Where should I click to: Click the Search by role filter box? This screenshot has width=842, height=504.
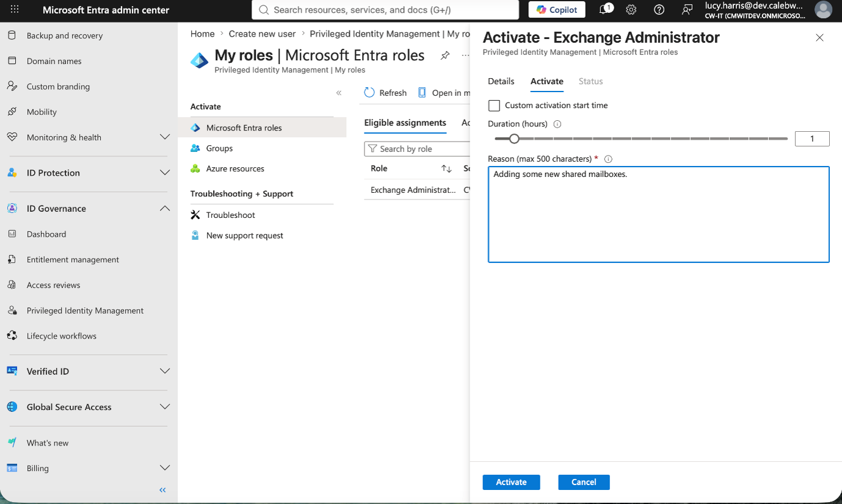417,149
